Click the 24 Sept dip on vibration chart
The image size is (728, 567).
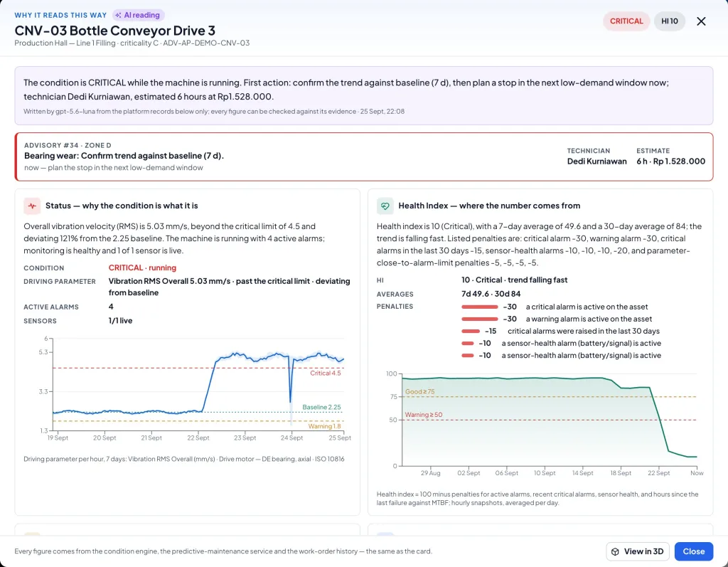tap(291, 401)
